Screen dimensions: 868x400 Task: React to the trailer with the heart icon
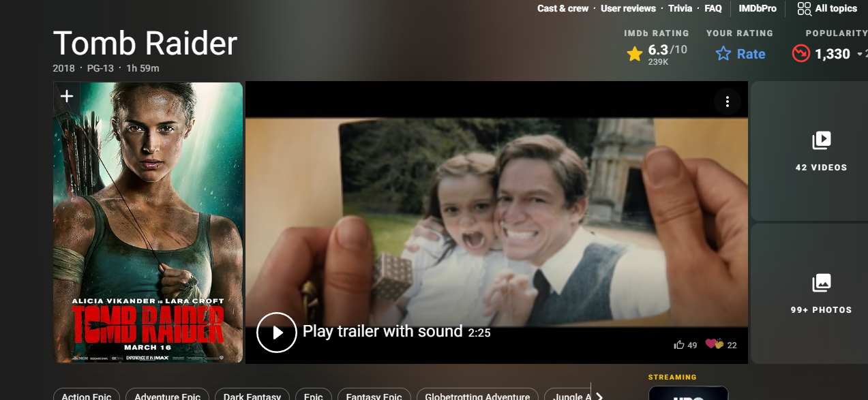click(x=714, y=344)
